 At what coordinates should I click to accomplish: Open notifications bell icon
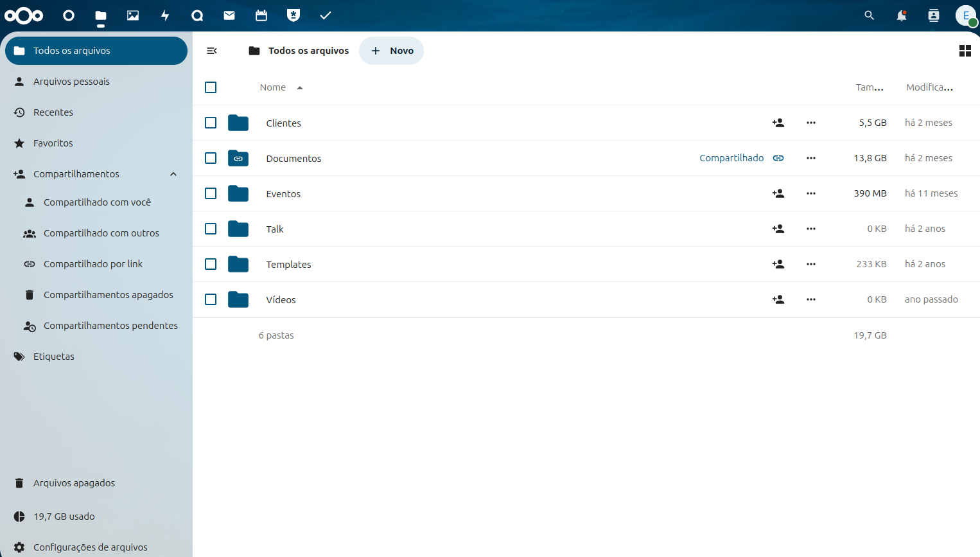[902, 15]
